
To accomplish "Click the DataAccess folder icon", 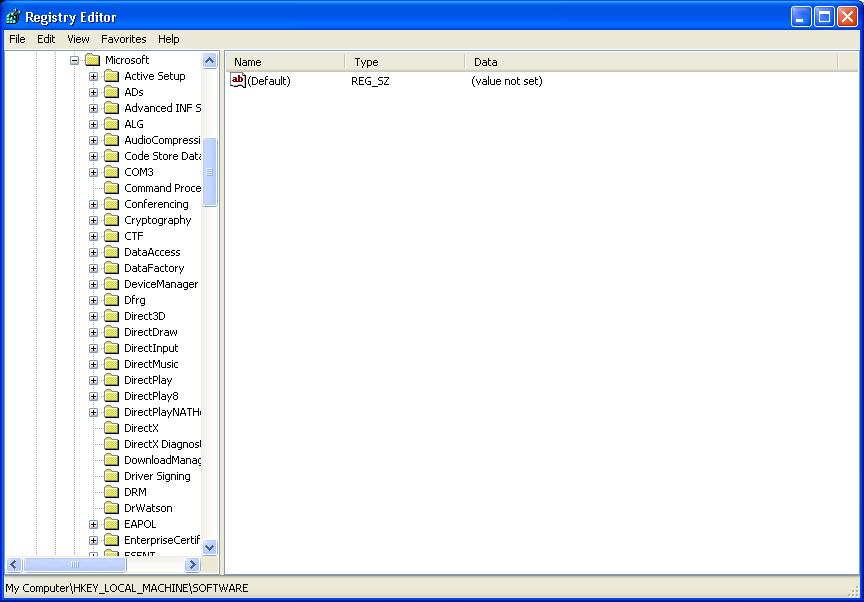I will 111,251.
